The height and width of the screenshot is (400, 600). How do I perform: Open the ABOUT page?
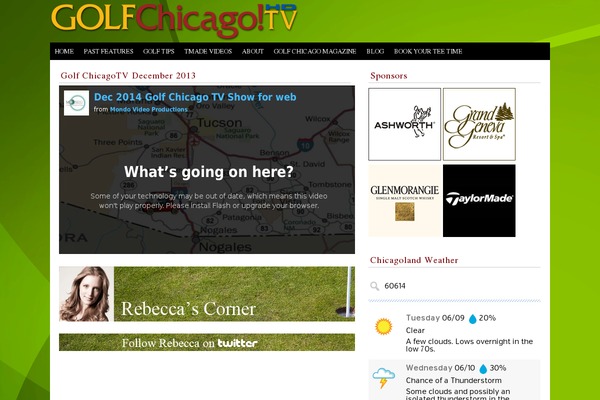[253, 51]
